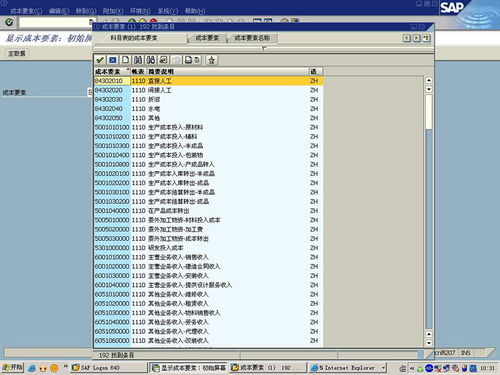Switch to Internet Explorer taskbar group
The image size is (500, 375).
click(347, 368)
